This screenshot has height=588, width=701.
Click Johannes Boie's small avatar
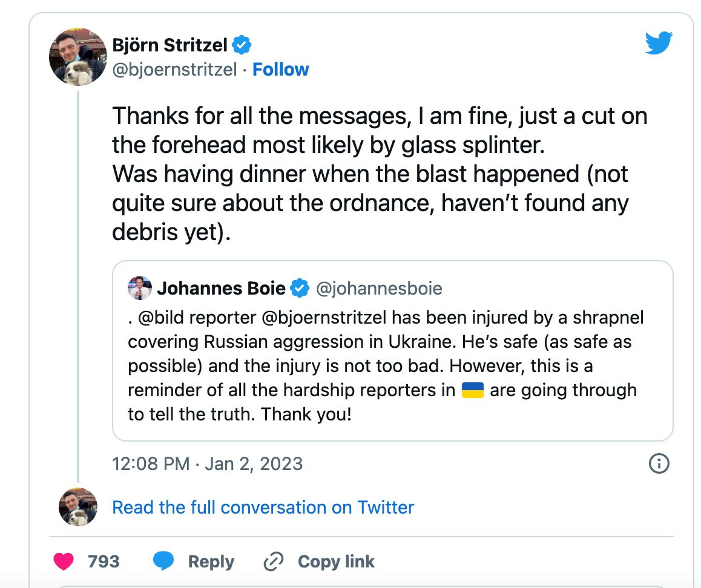tap(139, 288)
